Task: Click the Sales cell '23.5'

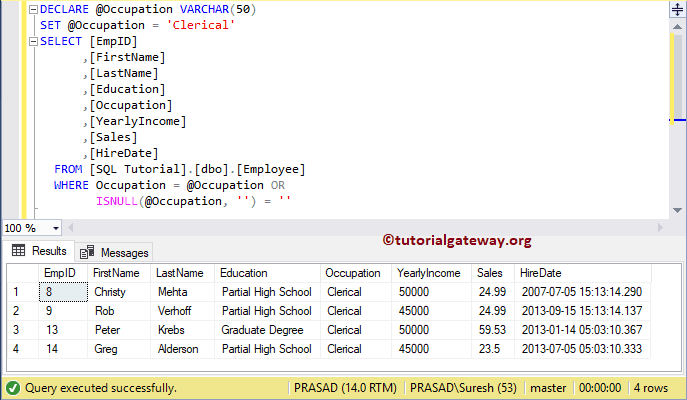Action: (493, 349)
